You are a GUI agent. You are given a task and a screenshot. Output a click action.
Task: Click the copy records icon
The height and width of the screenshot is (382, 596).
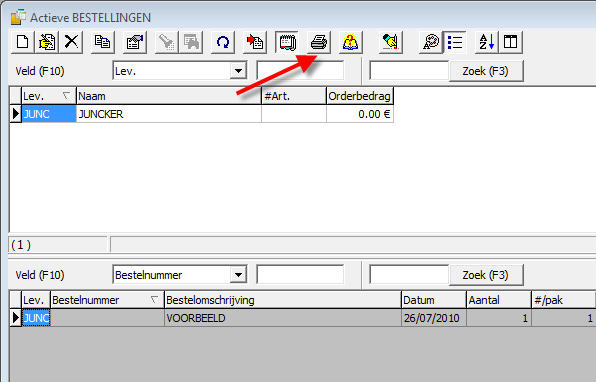pyautogui.click(x=102, y=42)
